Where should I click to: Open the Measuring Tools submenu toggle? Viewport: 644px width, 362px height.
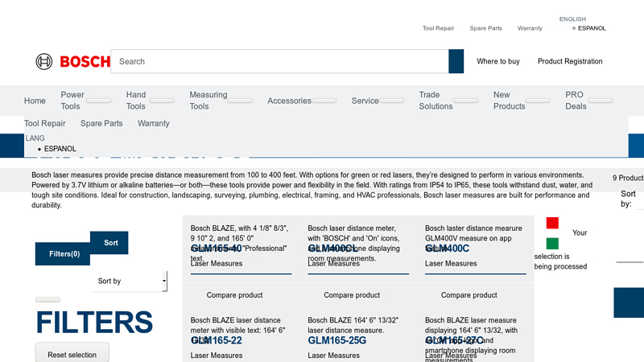pyautogui.click(x=240, y=101)
